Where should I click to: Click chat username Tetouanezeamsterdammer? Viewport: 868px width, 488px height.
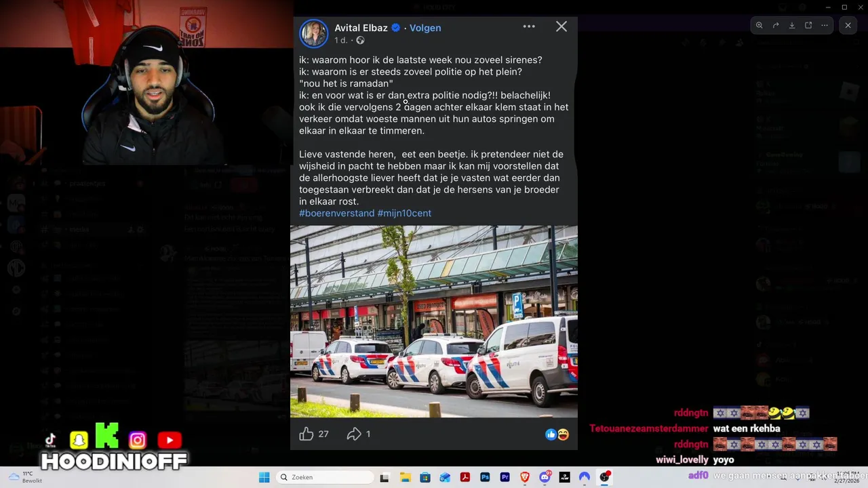click(649, 428)
